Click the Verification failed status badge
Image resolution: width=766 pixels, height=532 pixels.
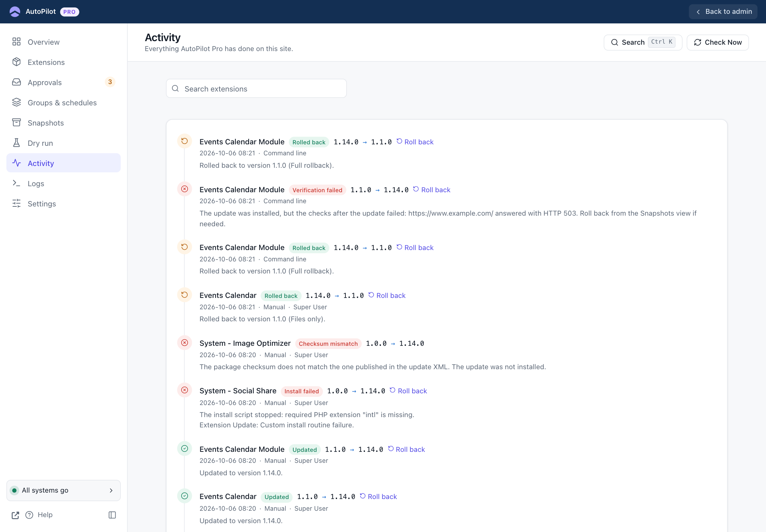click(317, 190)
